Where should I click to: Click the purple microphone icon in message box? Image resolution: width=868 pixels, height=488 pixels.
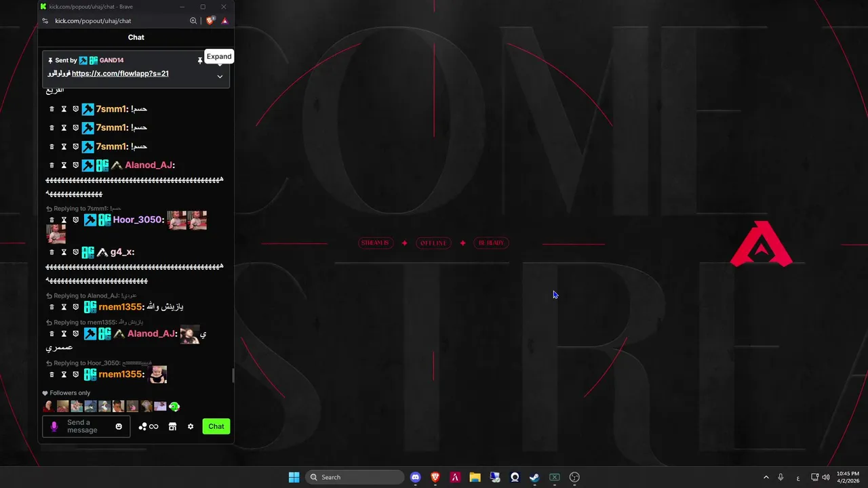click(54, 426)
